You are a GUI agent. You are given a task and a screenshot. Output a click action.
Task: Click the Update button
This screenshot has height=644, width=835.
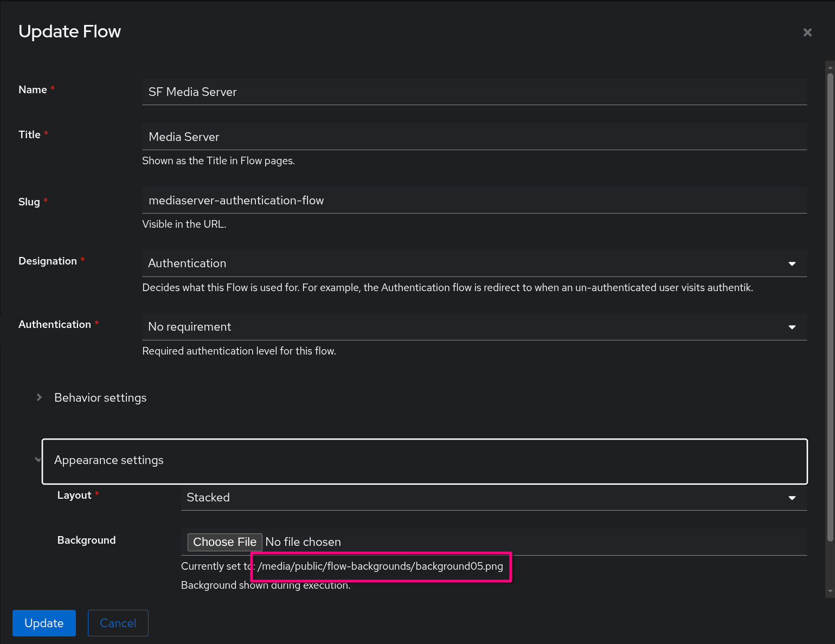coord(44,623)
